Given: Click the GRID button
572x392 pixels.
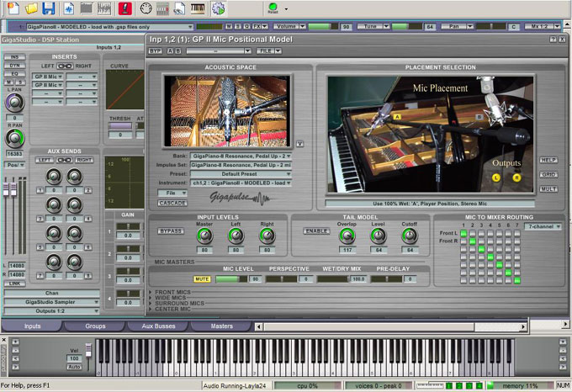Looking at the screenshot, I should [x=548, y=175].
